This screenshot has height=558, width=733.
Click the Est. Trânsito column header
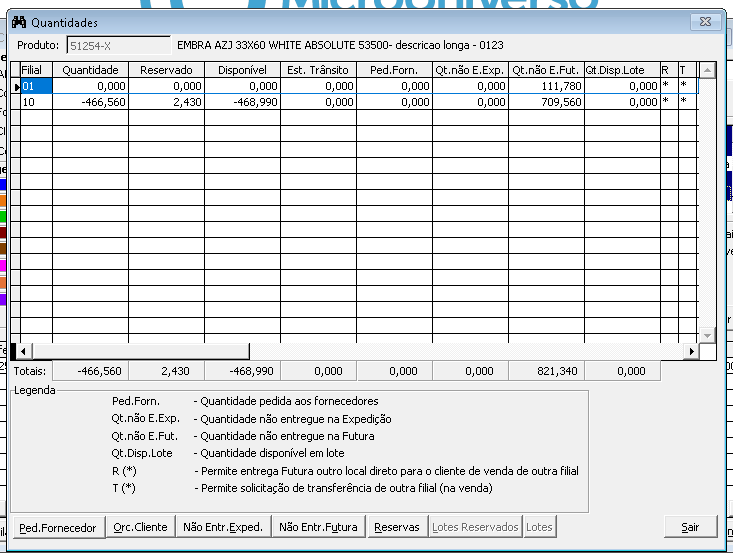(x=318, y=70)
